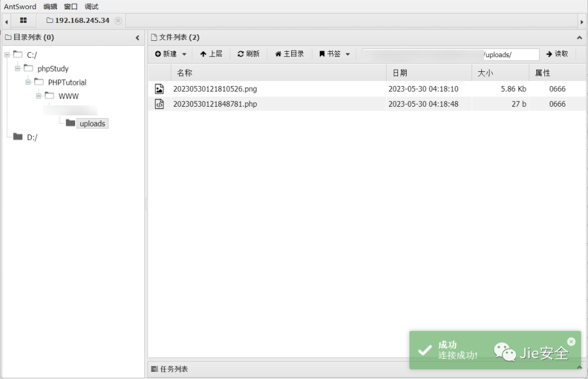Select the WWW folder
The width and height of the screenshot is (588, 379).
tap(69, 96)
